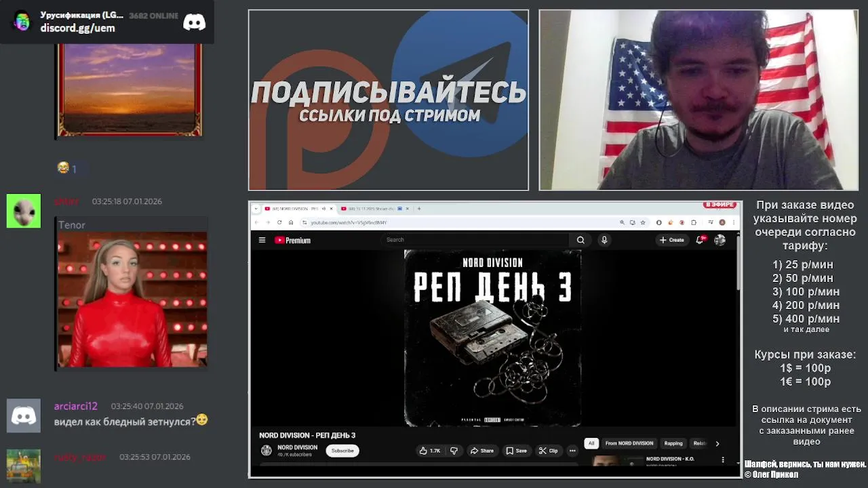Start voice search with the microphone icon
Image resolution: width=868 pixels, height=488 pixels.
pyautogui.click(x=604, y=240)
